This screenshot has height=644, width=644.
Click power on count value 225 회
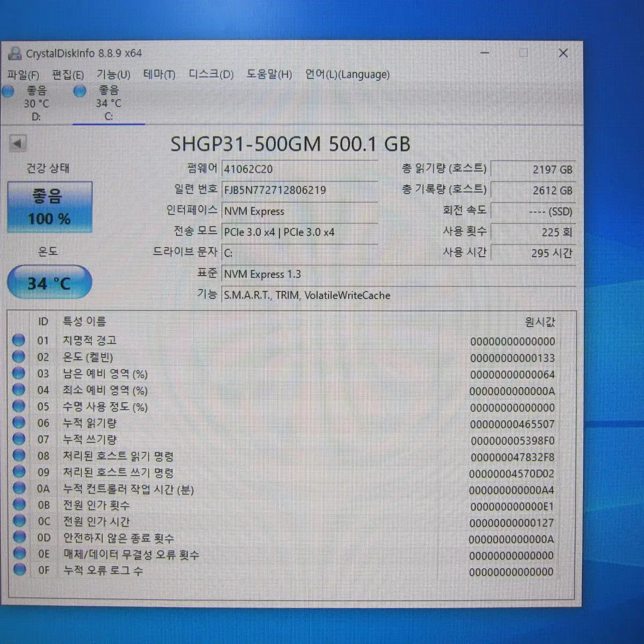click(533, 232)
